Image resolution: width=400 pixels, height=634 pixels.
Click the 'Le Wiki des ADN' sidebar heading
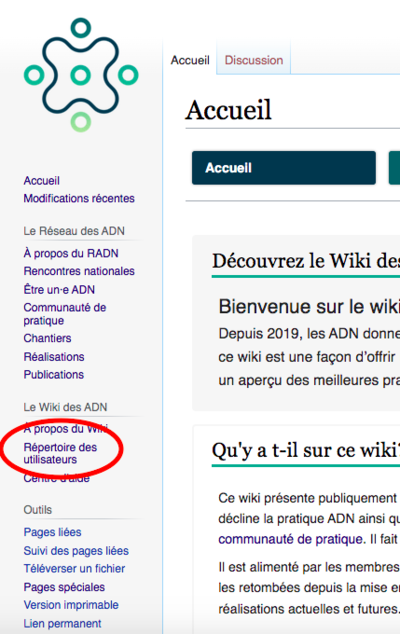(65, 407)
